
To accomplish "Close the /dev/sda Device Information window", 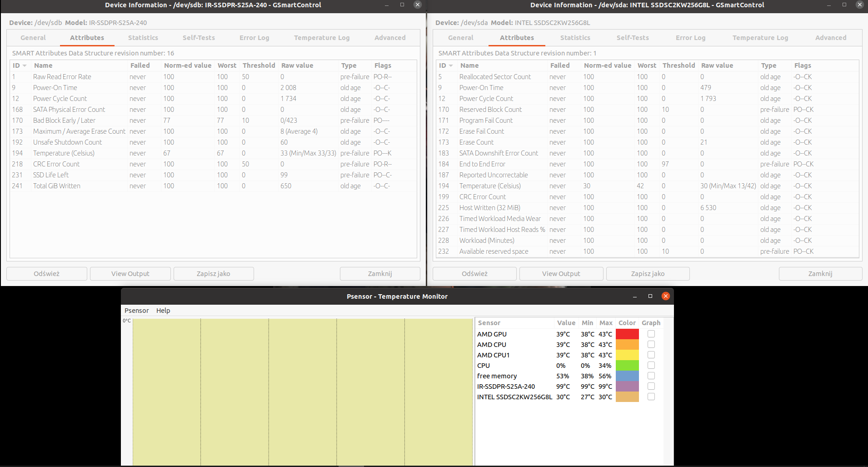I will tap(860, 5).
